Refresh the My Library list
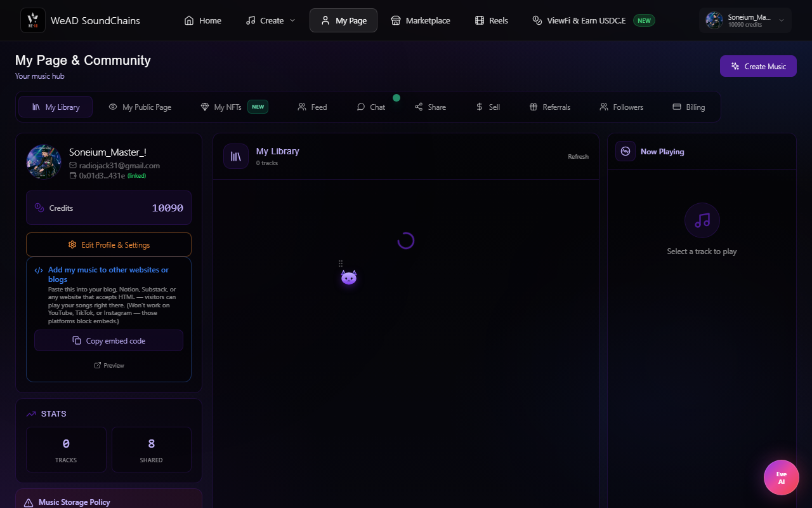Viewport: 812px width, 508px height. (578, 156)
